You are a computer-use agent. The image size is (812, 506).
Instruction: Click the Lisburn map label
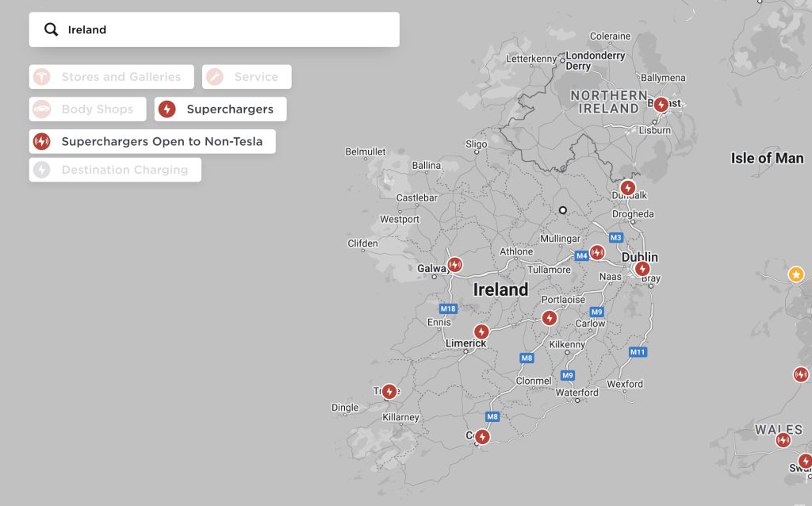(x=655, y=130)
